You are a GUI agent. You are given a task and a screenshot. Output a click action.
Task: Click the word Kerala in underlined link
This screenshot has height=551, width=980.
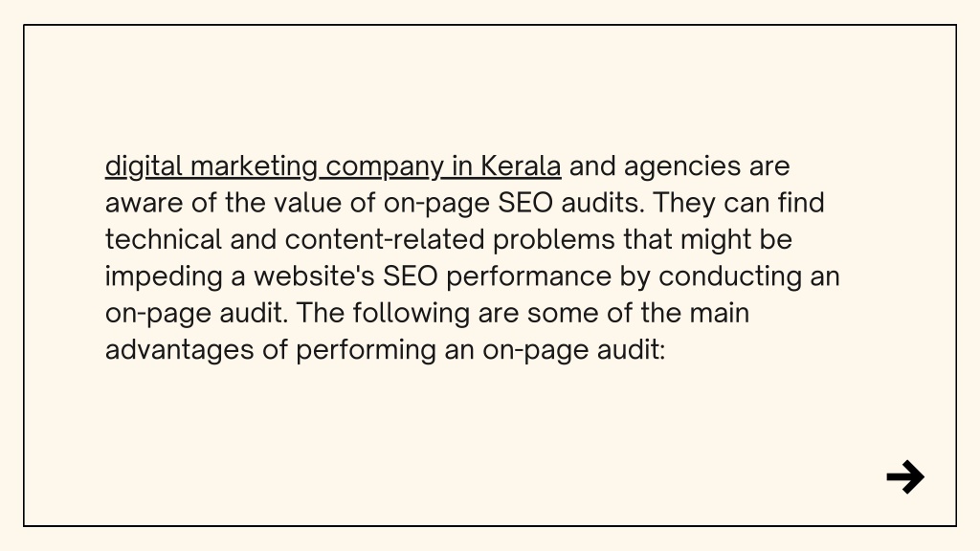(521, 166)
